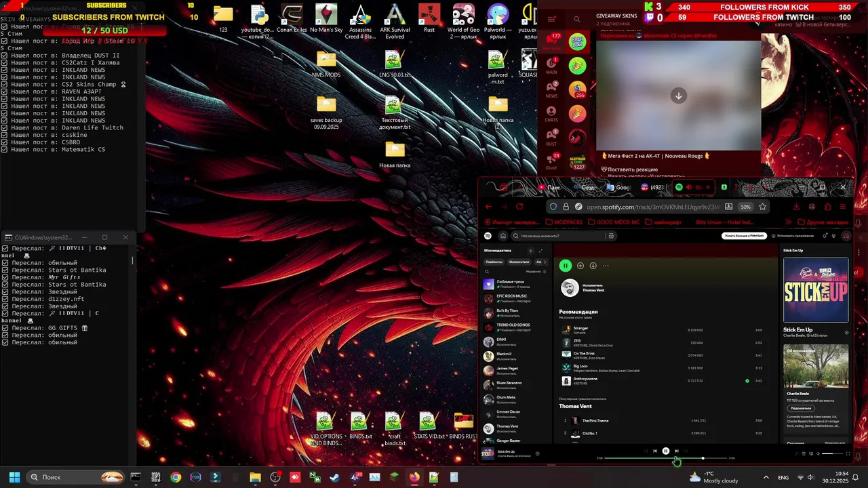Select the CHATS folder in Telegram

tap(551, 114)
